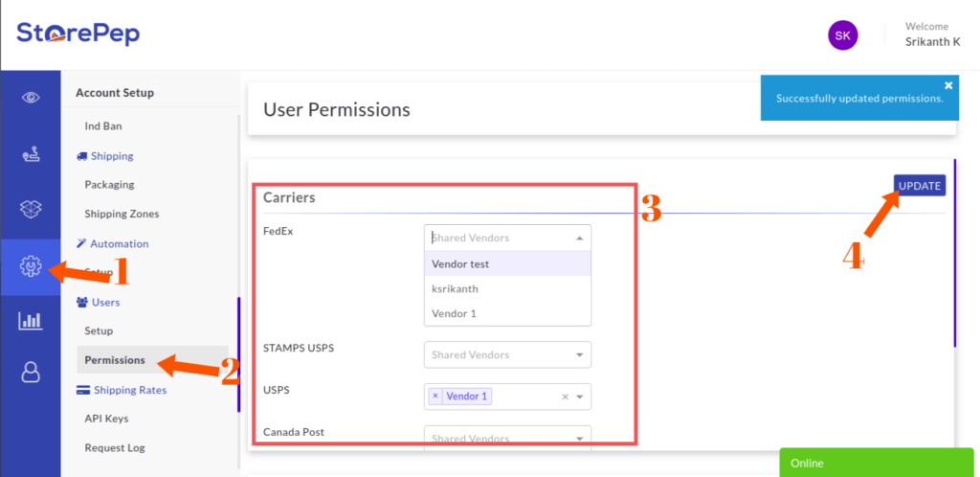Click the SK user avatar

842,35
